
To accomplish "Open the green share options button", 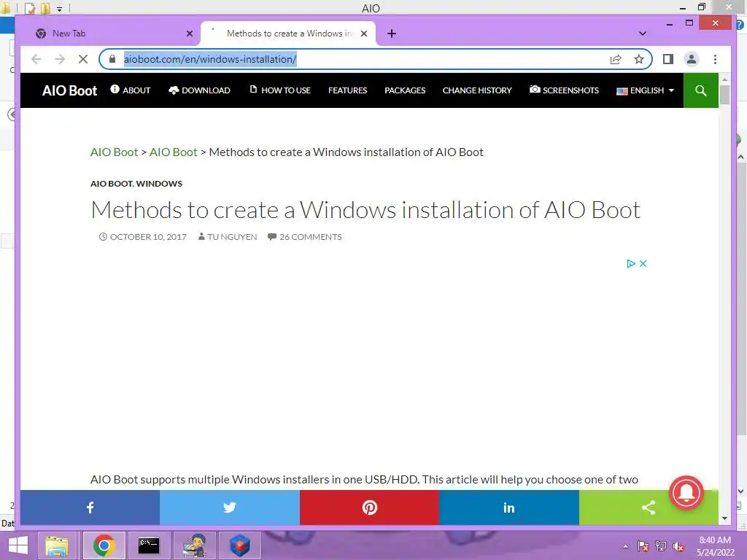I will [x=649, y=507].
